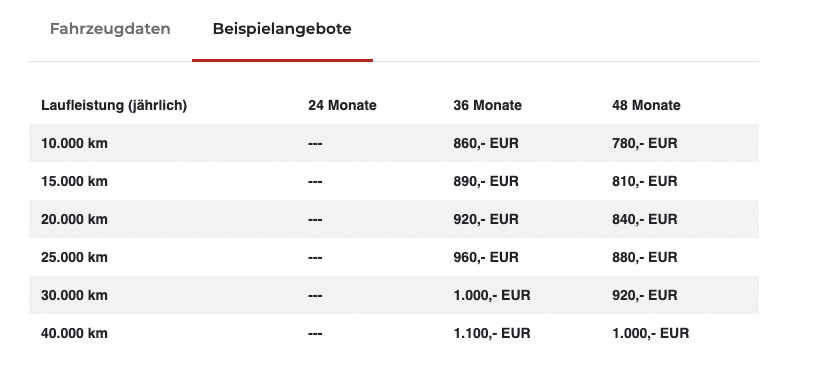Select the 30.000 km row label

[x=74, y=295]
